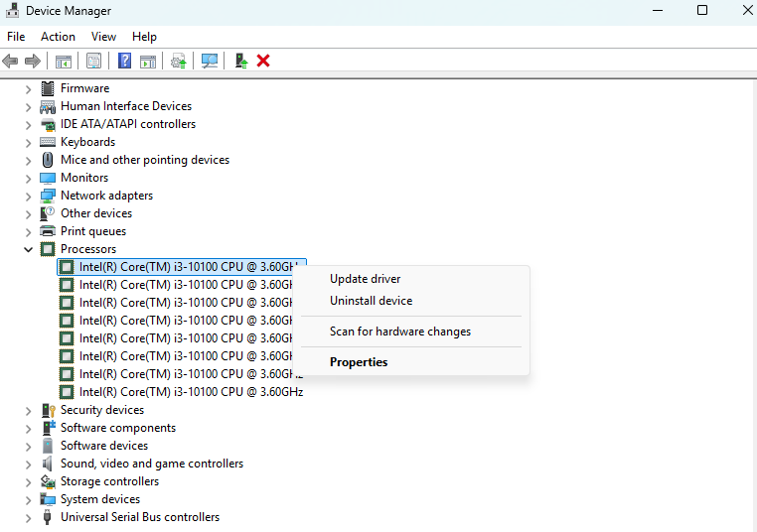Click the Universal Serial Bus controllers plug icon
This screenshot has width=757, height=532.
[x=48, y=517]
